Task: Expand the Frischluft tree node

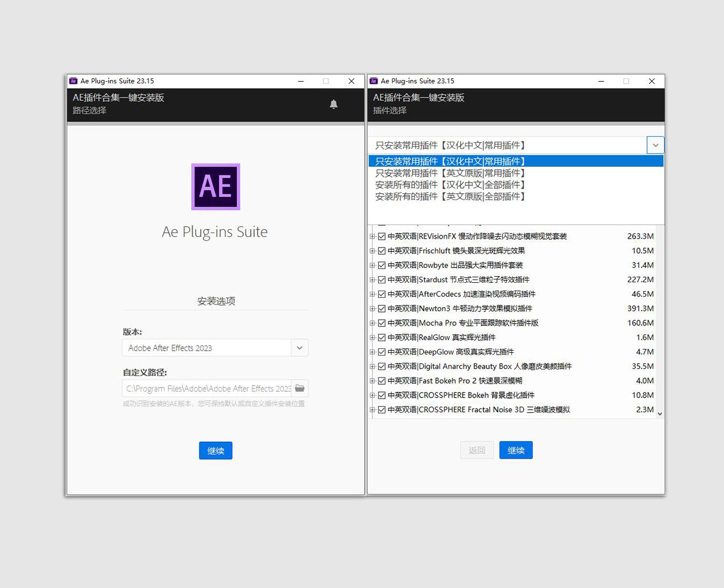Action: [372, 251]
